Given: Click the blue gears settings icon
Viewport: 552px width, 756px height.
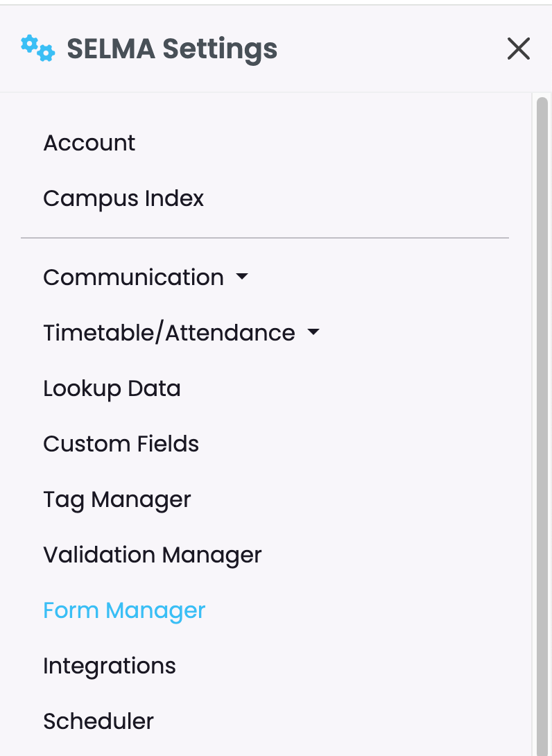Looking at the screenshot, I should [x=38, y=49].
